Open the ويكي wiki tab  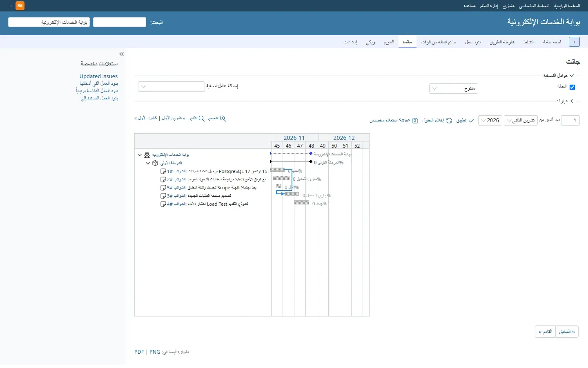(371, 42)
